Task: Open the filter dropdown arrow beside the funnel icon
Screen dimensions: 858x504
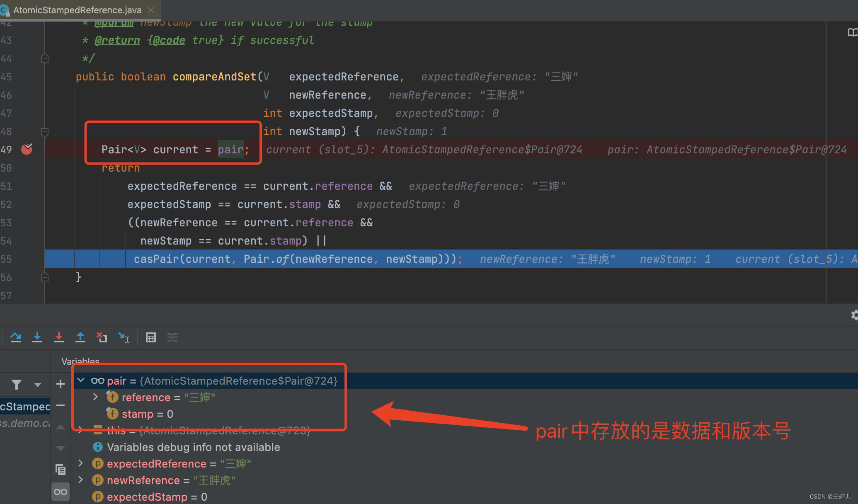Action: (x=38, y=385)
